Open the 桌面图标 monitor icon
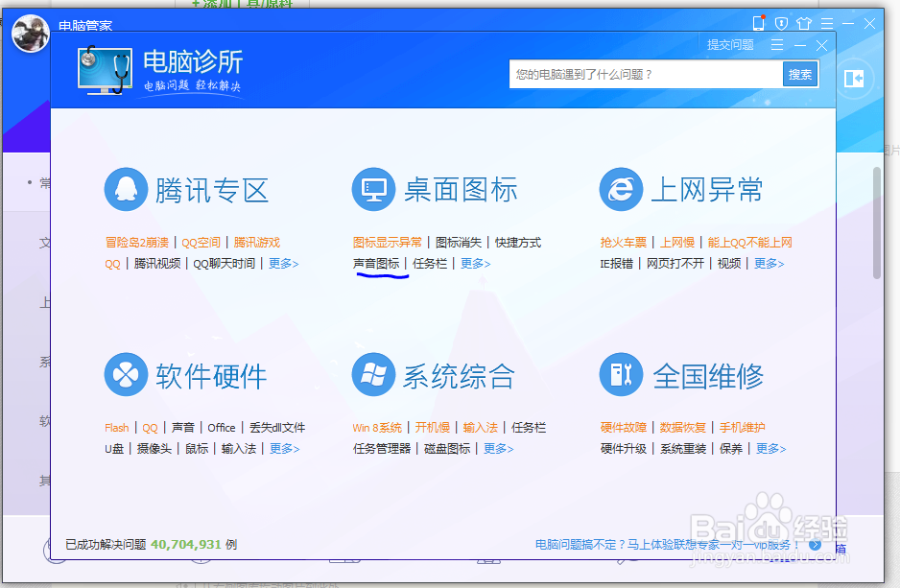Image resolution: width=900 pixels, height=588 pixels. [x=373, y=189]
